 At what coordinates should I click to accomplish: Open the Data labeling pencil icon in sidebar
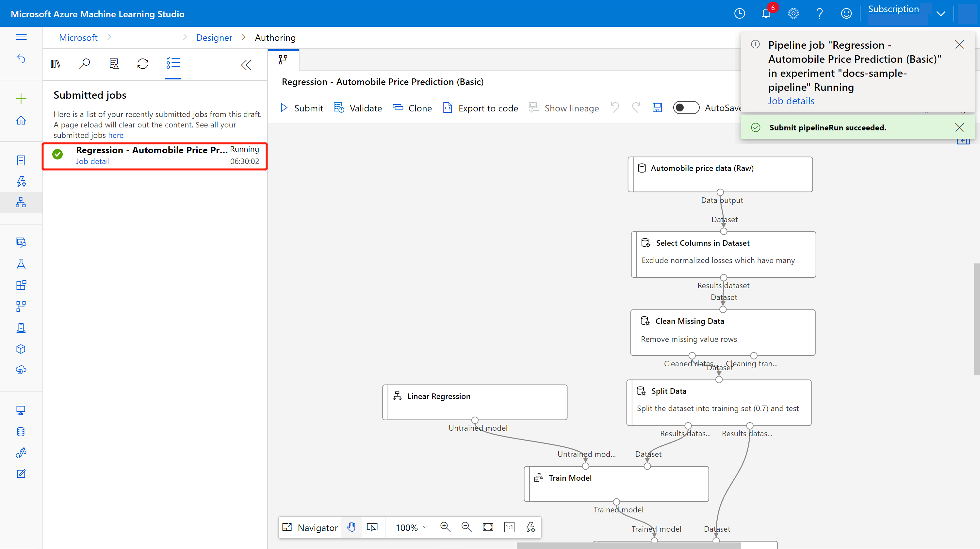coord(21,453)
